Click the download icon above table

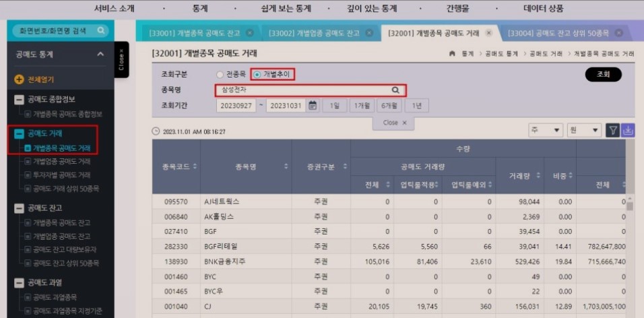(x=628, y=130)
